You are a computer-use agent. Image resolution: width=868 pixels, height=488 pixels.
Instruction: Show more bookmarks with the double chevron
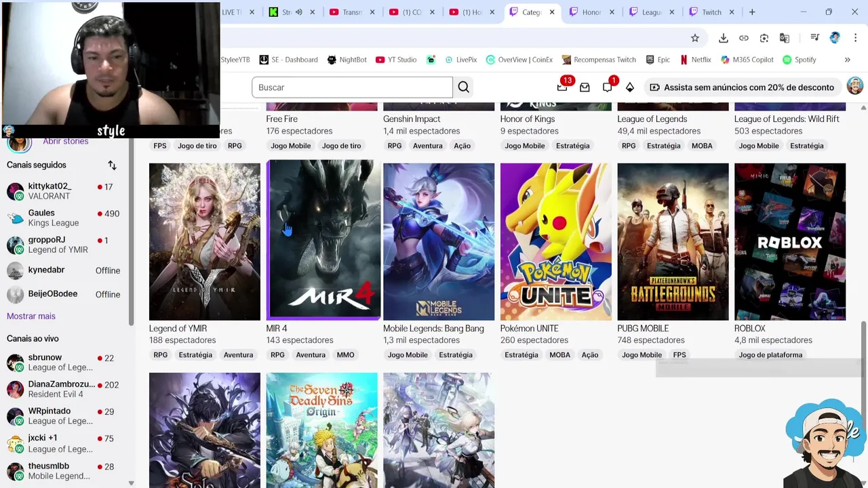[x=847, y=60]
